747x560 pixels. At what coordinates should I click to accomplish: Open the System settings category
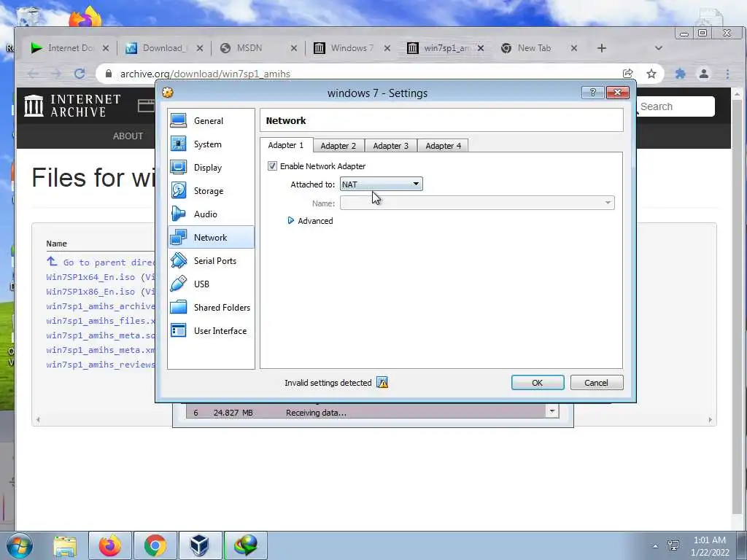pos(211,144)
